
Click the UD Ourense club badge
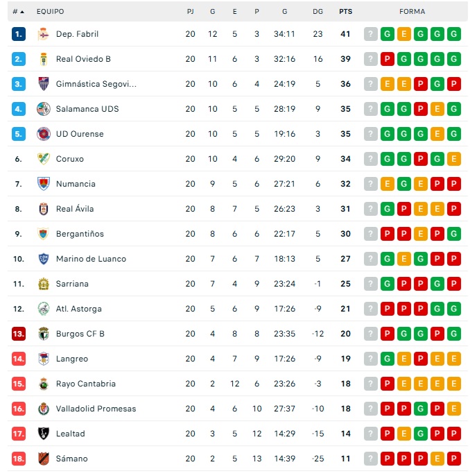pyautogui.click(x=44, y=134)
